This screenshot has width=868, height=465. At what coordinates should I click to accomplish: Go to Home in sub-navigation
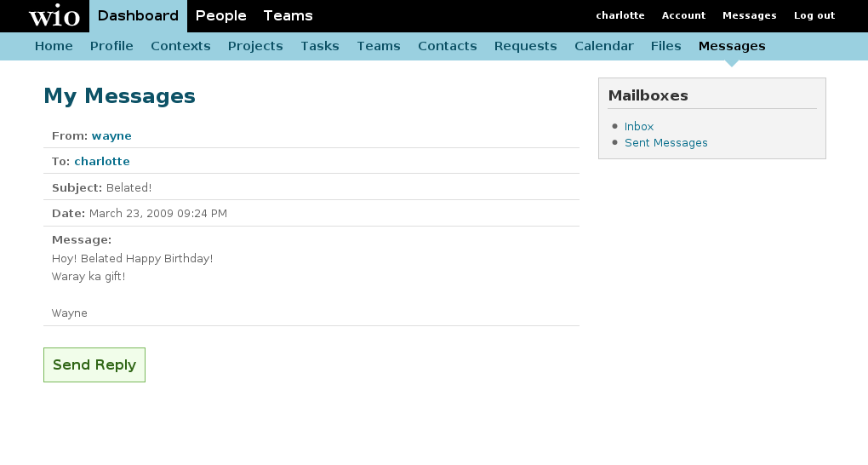click(x=54, y=46)
